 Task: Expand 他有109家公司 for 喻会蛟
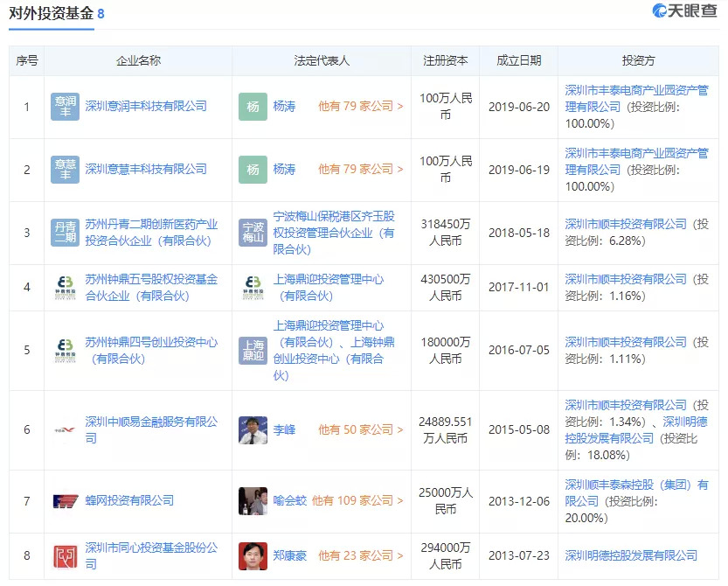point(357,501)
